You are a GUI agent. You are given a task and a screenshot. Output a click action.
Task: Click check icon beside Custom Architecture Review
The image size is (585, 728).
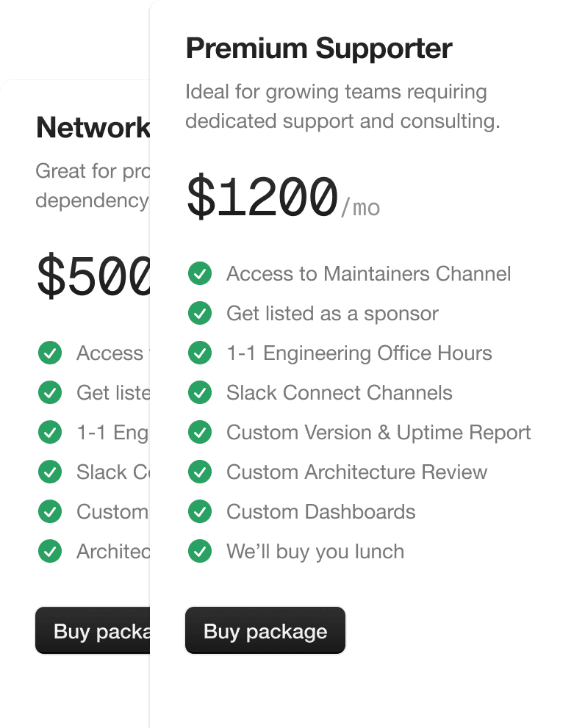pos(200,472)
